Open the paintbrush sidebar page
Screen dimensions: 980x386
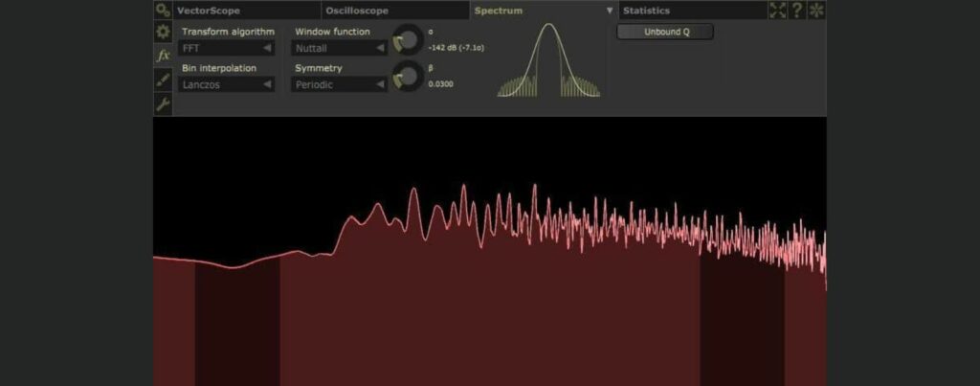pos(164,80)
